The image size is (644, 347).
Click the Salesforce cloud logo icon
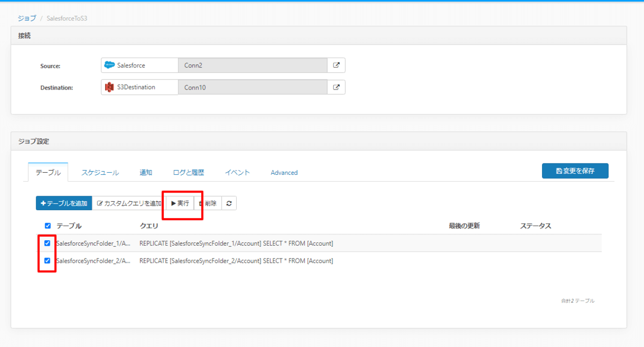[109, 65]
